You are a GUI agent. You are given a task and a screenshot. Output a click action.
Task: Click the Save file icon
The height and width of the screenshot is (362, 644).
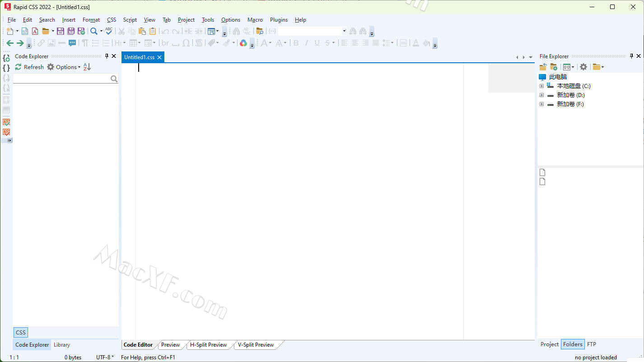(x=60, y=31)
